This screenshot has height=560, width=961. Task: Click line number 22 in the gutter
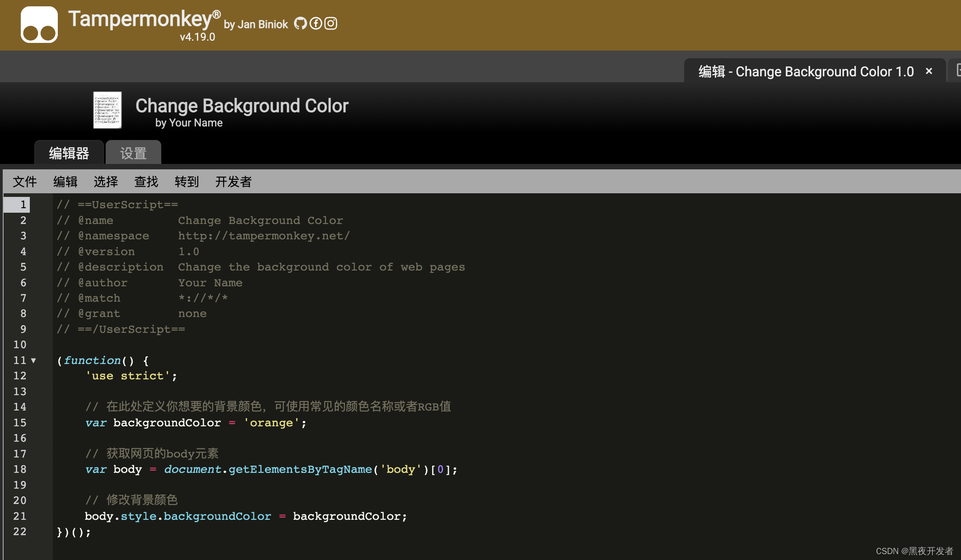click(x=20, y=532)
